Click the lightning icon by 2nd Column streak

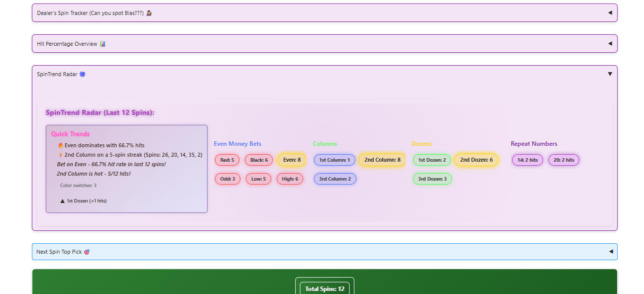61,155
